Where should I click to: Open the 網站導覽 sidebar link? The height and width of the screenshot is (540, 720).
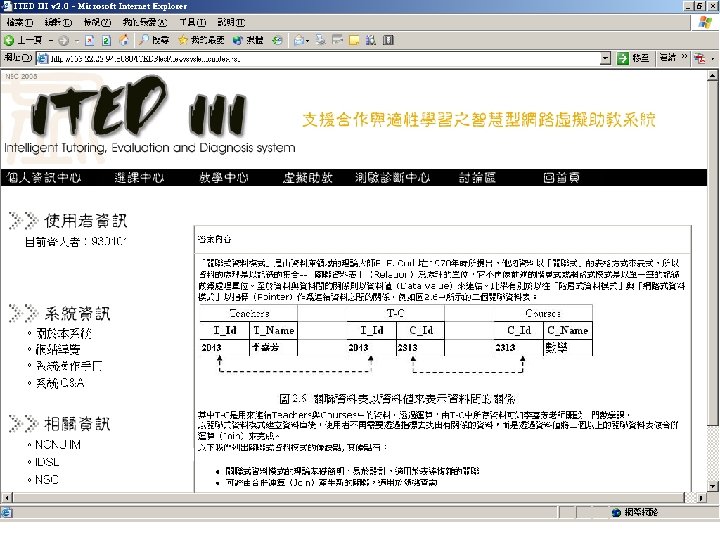coord(58,349)
